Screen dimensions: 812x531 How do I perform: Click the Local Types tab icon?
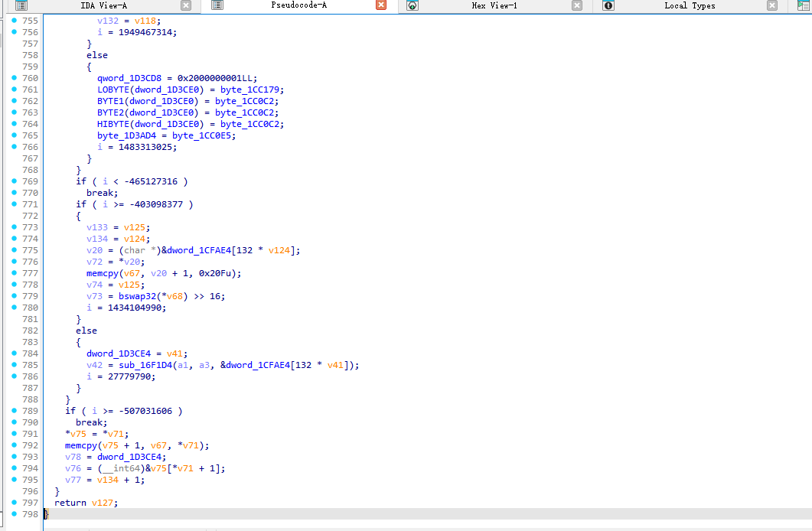[608, 5]
